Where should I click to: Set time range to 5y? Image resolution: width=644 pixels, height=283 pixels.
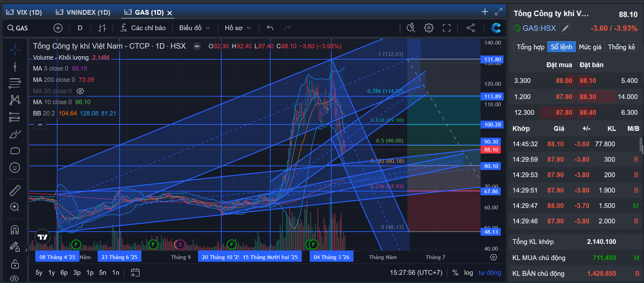tap(39, 273)
